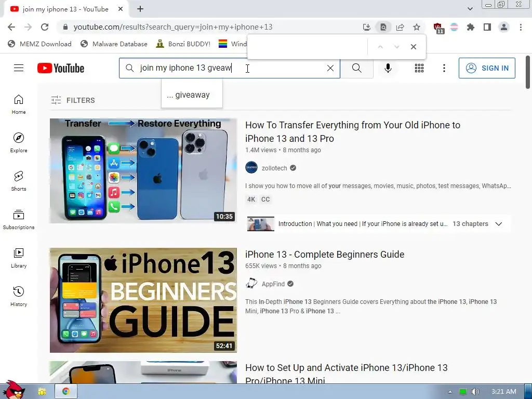Clear the YouTube search box text
The height and width of the screenshot is (399, 532).
pos(330,68)
